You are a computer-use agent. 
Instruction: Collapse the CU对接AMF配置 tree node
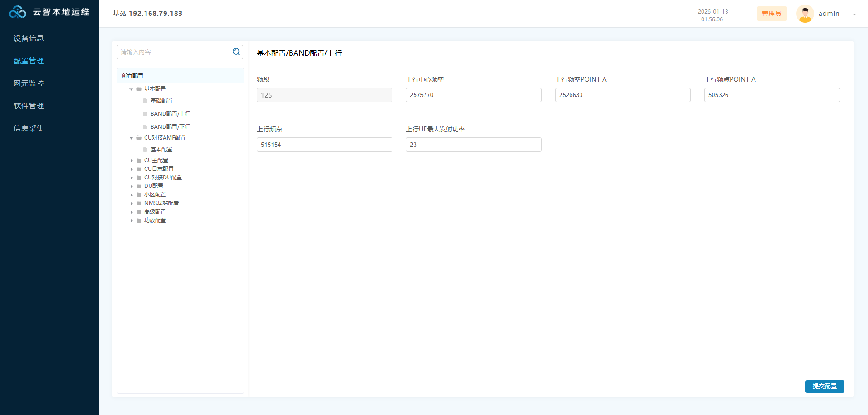132,138
